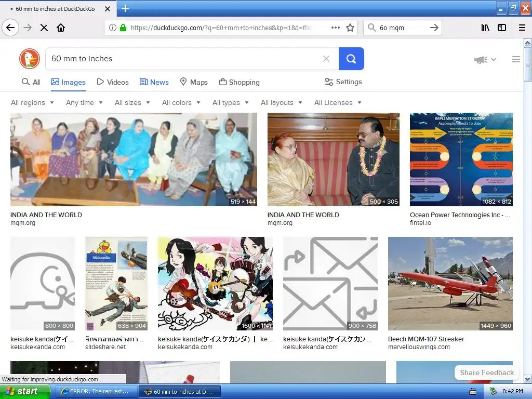Bookmark this page with the star icon
Screen dimensions: 532x399
click(350, 28)
